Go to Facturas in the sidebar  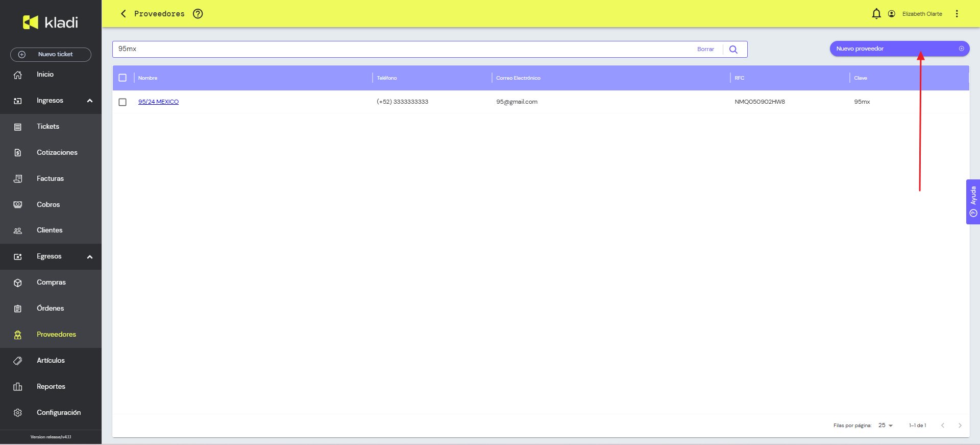click(x=51, y=179)
